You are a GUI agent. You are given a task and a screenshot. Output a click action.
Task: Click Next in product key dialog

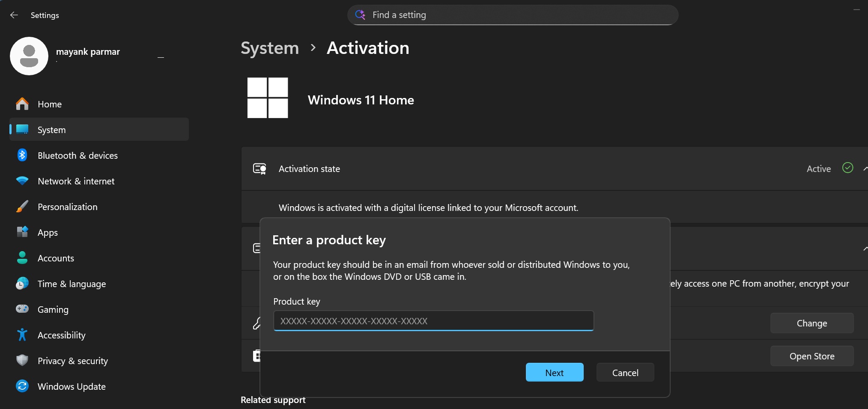(555, 372)
